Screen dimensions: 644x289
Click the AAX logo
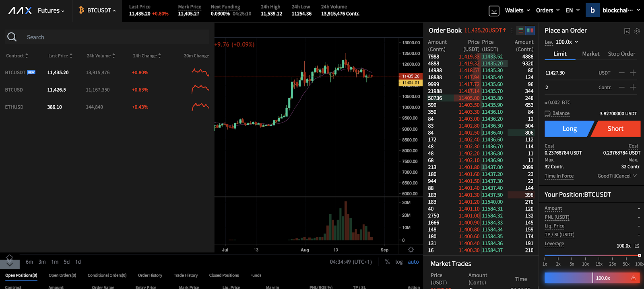click(20, 10)
